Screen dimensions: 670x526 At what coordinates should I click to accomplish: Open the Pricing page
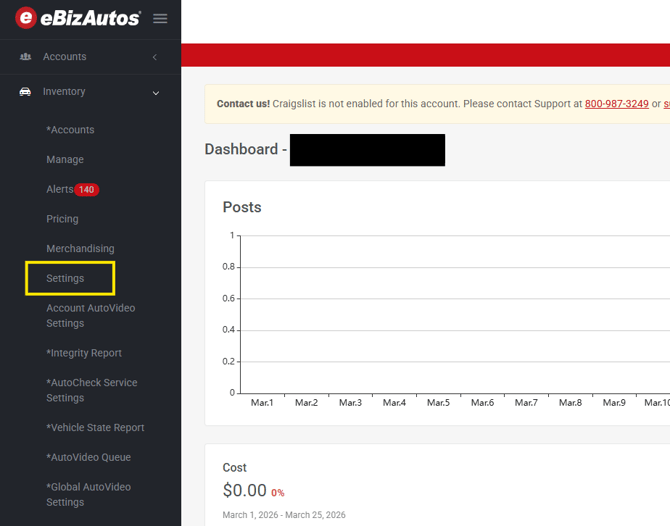click(62, 219)
